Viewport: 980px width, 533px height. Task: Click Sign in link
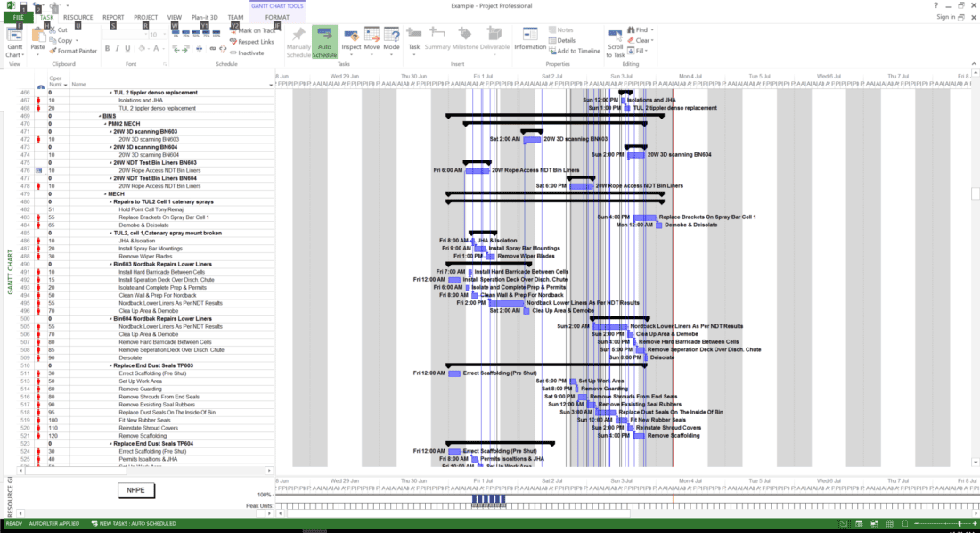(945, 17)
